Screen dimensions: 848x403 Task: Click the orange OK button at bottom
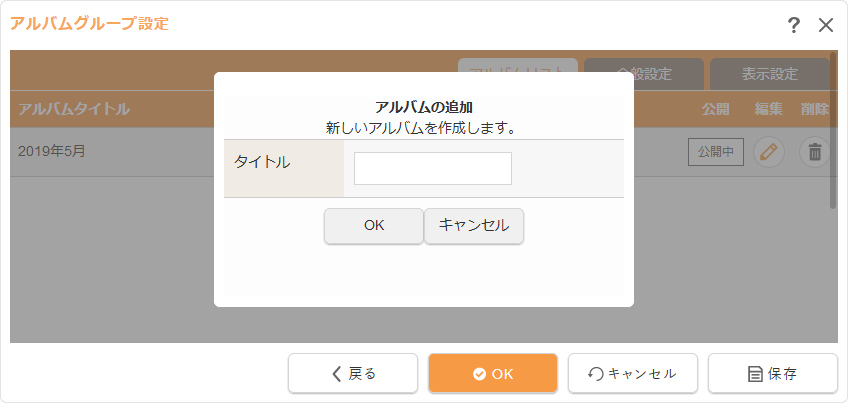click(x=493, y=373)
